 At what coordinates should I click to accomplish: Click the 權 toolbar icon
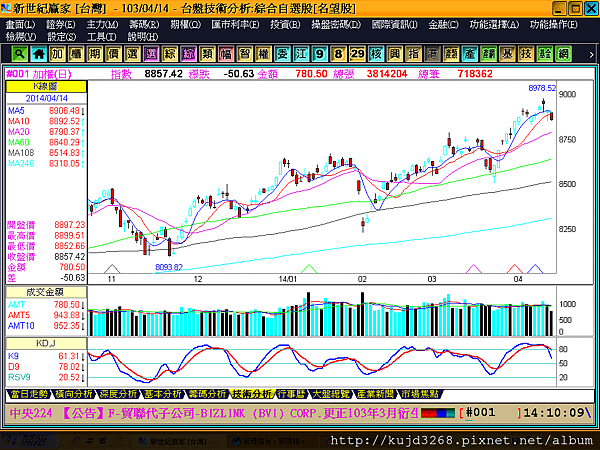coord(263,54)
